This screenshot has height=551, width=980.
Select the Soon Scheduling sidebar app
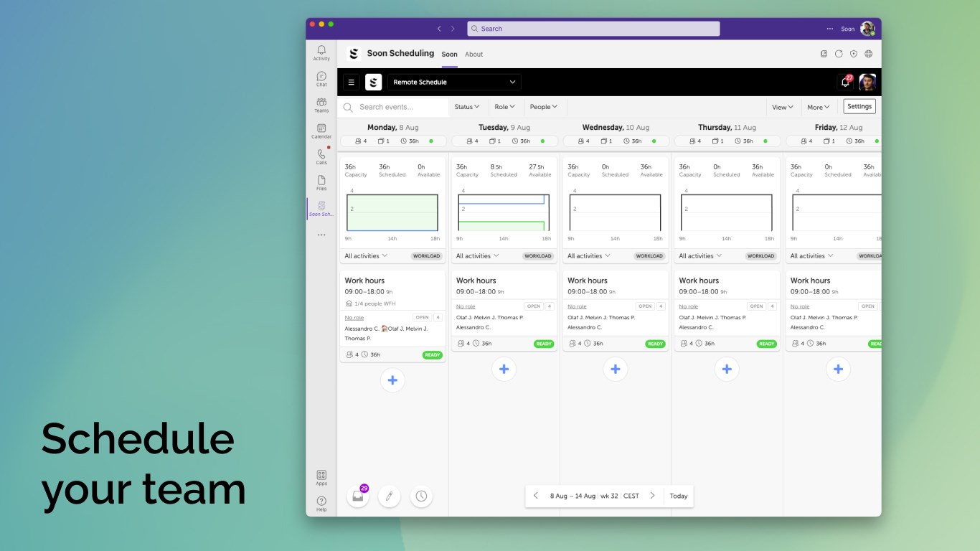pyautogui.click(x=321, y=209)
